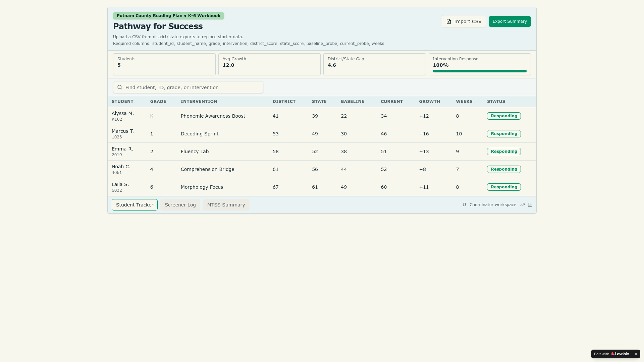Click the BASELINE column header

click(353, 102)
